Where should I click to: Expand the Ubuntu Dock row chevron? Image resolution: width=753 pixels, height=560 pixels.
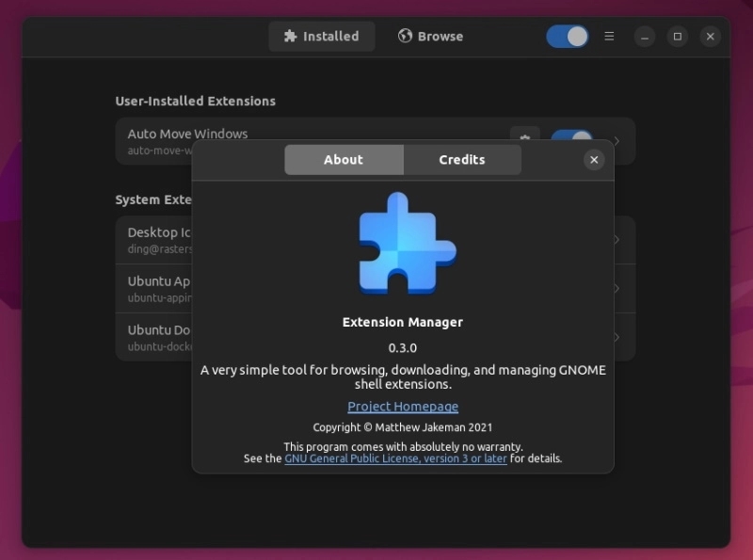(x=617, y=337)
